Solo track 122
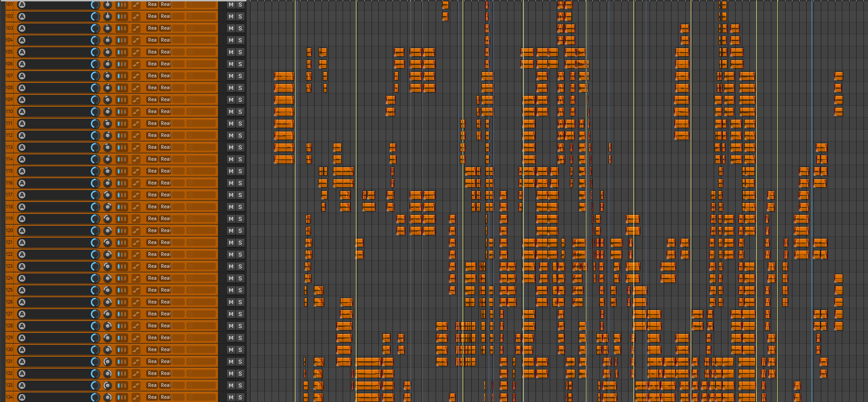868x402 pixels. [240, 255]
